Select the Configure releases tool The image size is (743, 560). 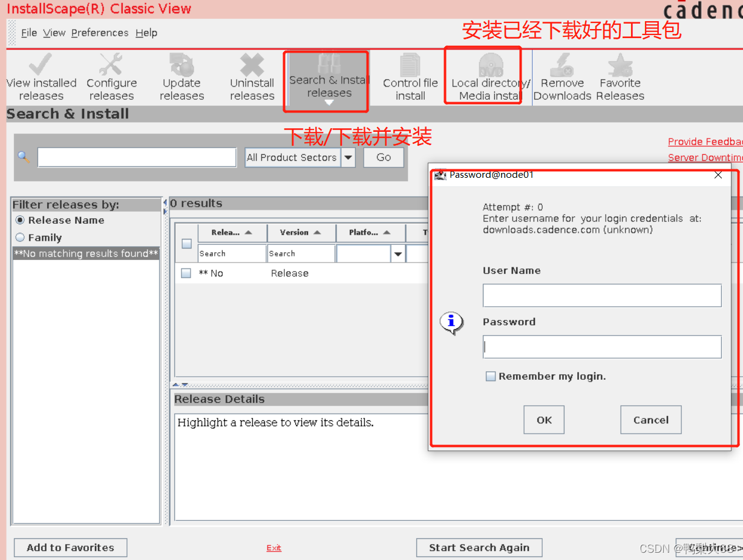(x=111, y=77)
